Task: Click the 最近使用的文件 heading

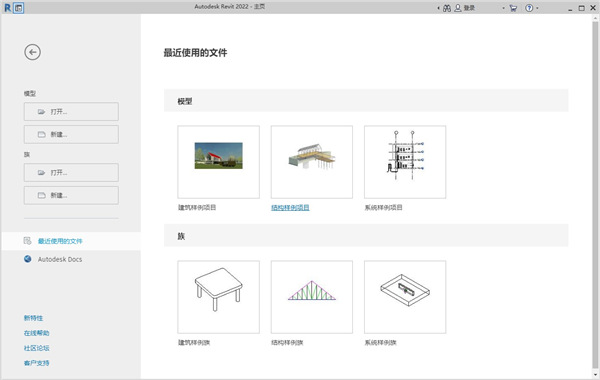Action: point(196,53)
